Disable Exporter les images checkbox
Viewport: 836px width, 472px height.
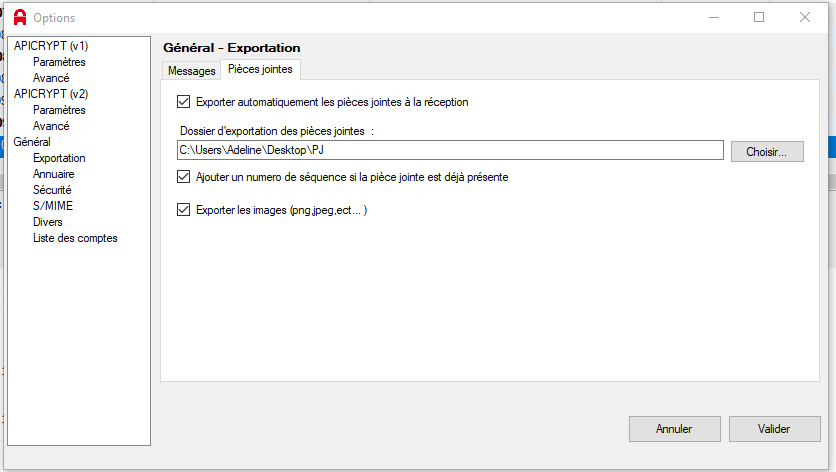click(183, 210)
